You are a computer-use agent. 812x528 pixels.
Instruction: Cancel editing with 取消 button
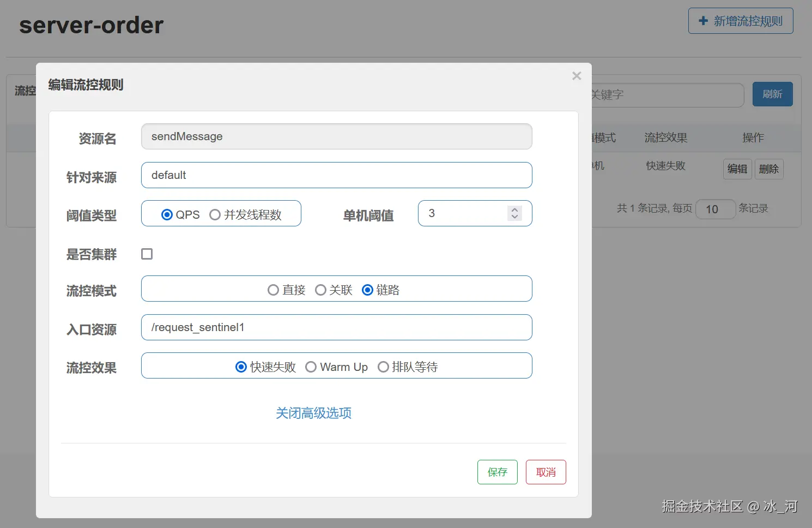tap(546, 472)
